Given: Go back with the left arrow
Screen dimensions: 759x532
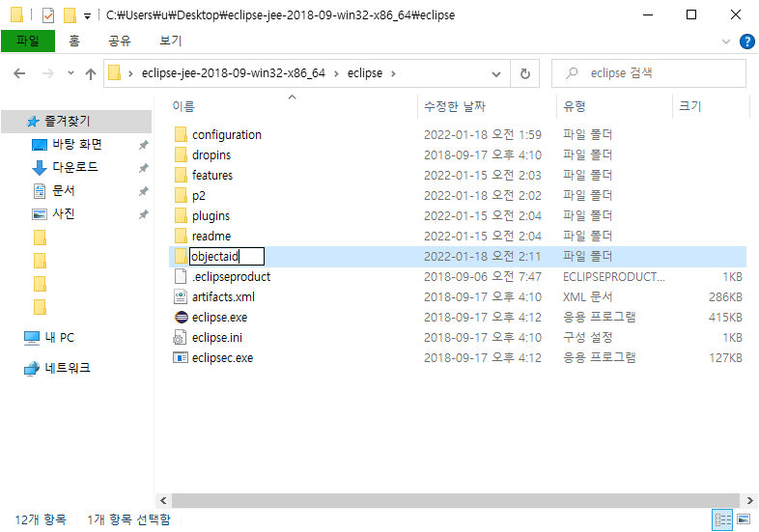Looking at the screenshot, I should (19, 73).
